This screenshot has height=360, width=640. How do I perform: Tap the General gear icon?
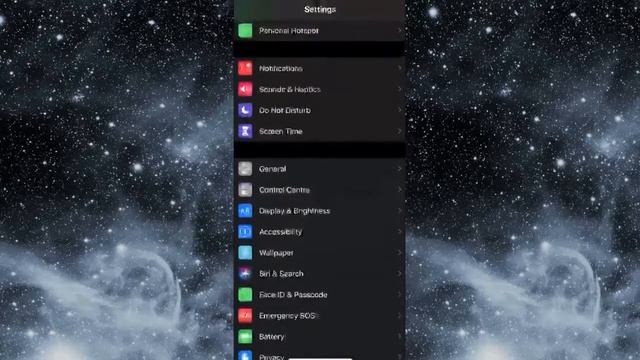[245, 169]
